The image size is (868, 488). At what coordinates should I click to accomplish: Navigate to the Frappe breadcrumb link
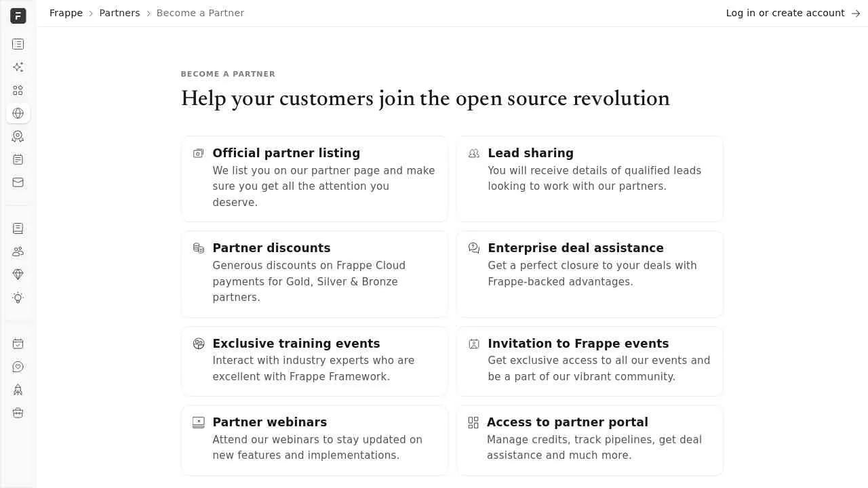(66, 13)
